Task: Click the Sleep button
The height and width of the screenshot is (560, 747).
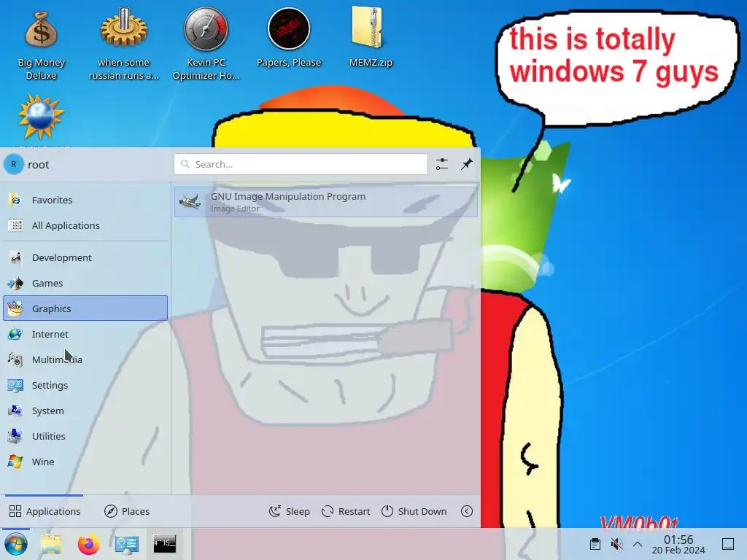Action: (289, 511)
